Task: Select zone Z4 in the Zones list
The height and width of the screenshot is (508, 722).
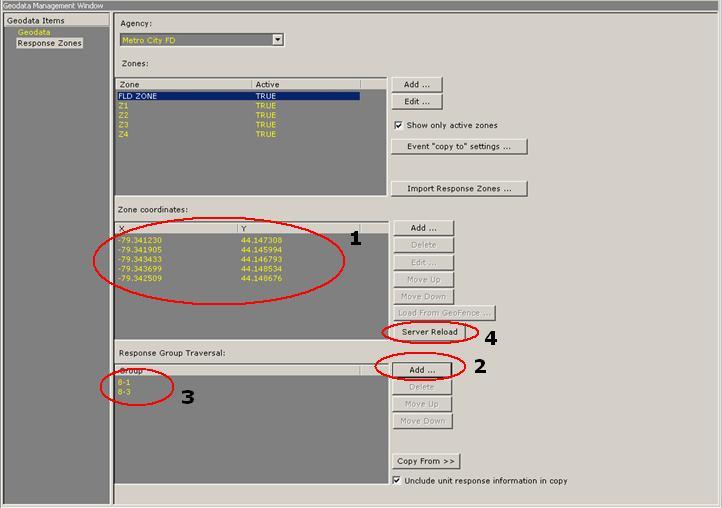Action: [125, 134]
